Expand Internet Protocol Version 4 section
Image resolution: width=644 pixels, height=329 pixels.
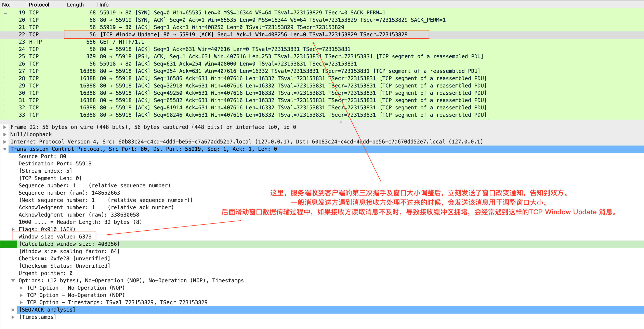pyautogui.click(x=5, y=142)
